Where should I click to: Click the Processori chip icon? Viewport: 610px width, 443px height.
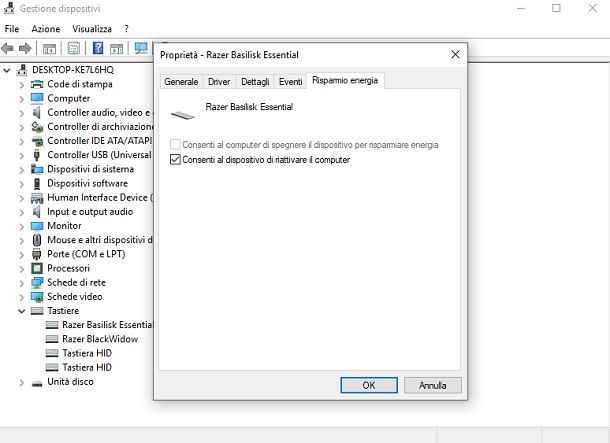tap(37, 268)
